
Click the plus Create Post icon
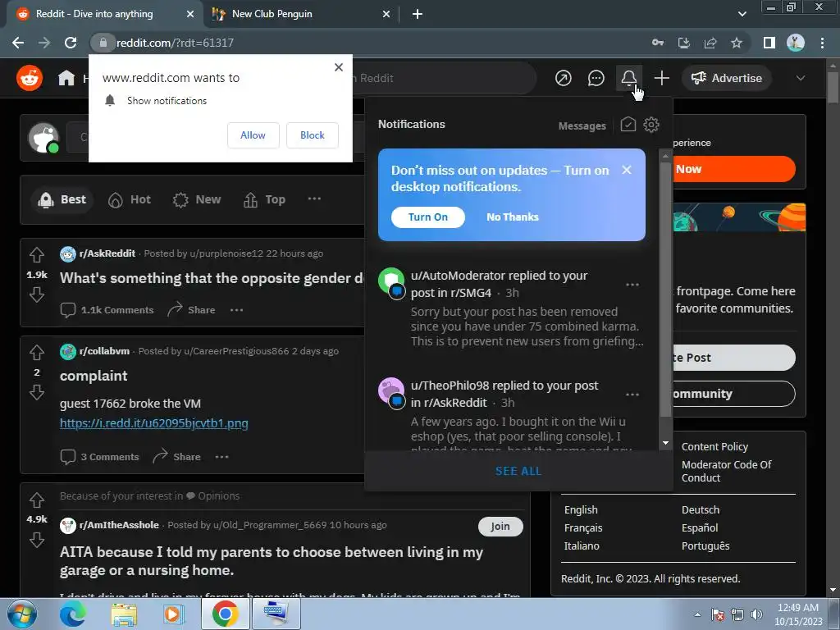662,78
